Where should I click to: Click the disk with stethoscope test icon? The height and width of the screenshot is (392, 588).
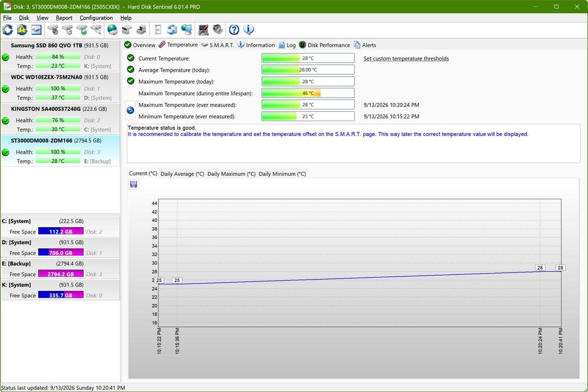point(53,29)
